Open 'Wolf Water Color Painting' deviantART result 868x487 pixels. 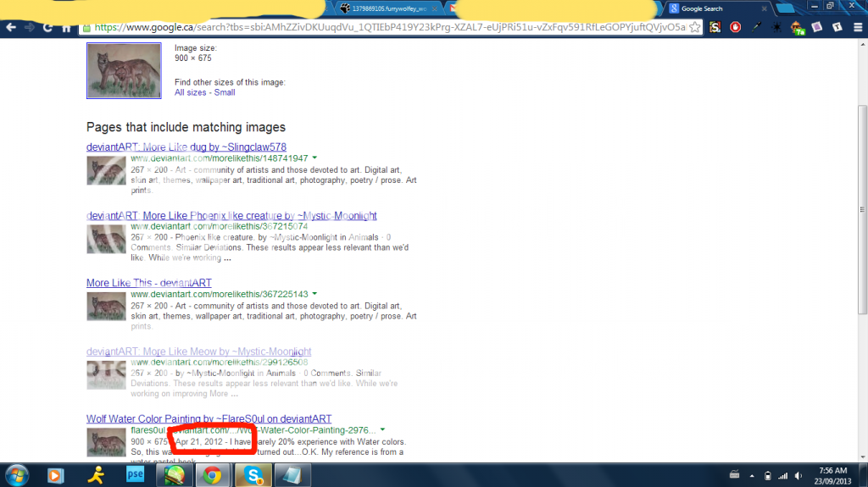point(209,418)
